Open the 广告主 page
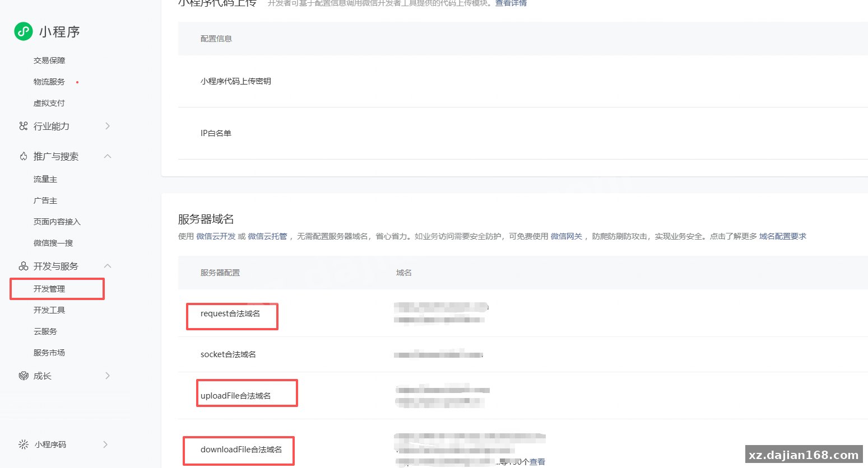The width and height of the screenshot is (868, 468). tap(45, 200)
